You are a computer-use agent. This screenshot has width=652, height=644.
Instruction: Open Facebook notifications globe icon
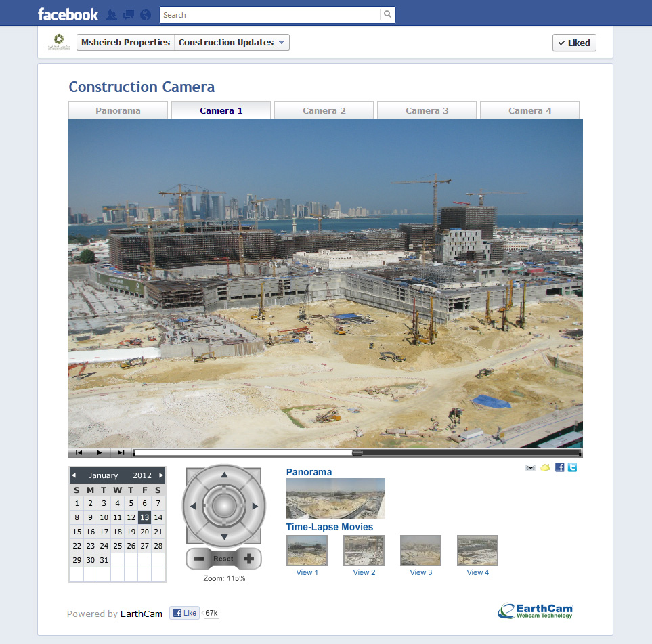pyautogui.click(x=145, y=15)
